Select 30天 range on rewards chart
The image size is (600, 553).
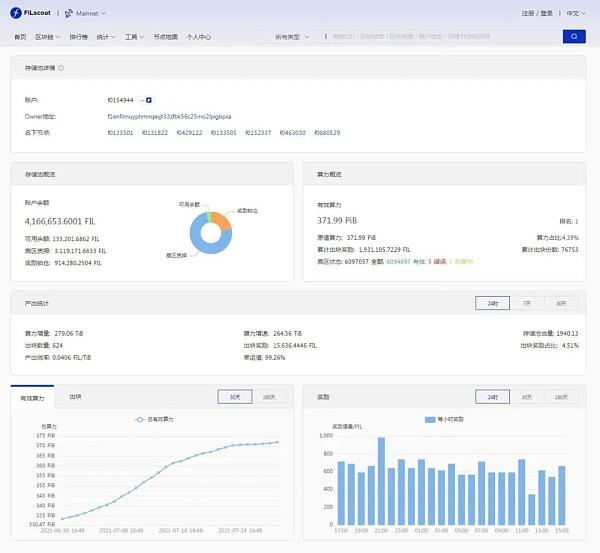pos(527,397)
